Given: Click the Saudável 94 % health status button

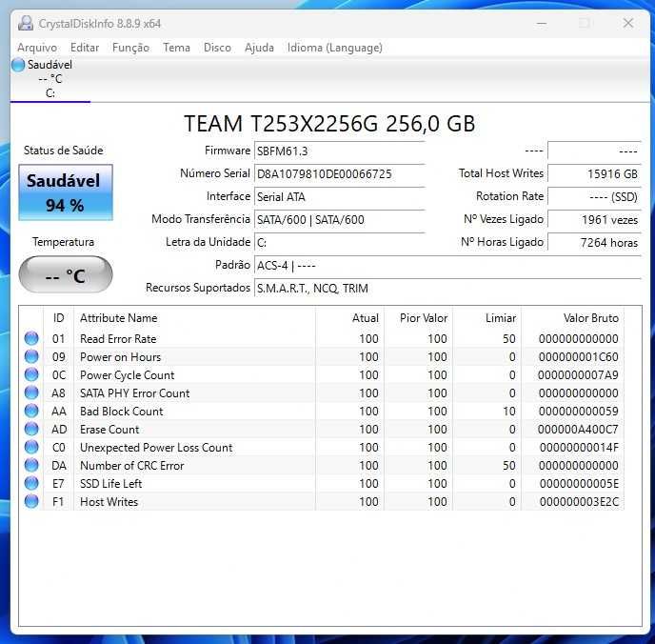Looking at the screenshot, I should pyautogui.click(x=66, y=192).
